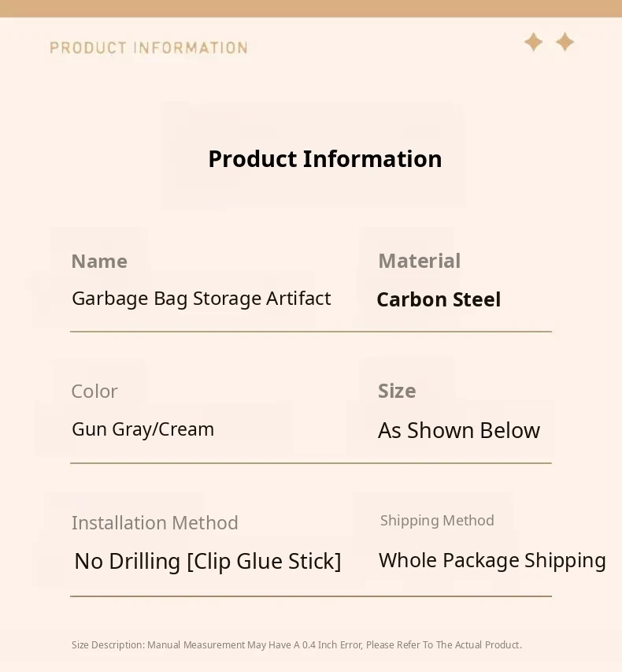
Task: Click the right sparkle star icon
Action: [x=565, y=42]
